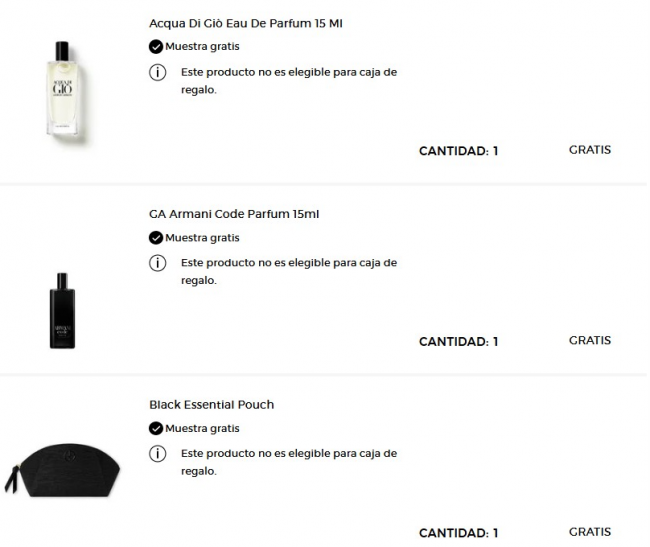Click Cantidad: 1 for Black Essential Pouch

click(x=458, y=533)
